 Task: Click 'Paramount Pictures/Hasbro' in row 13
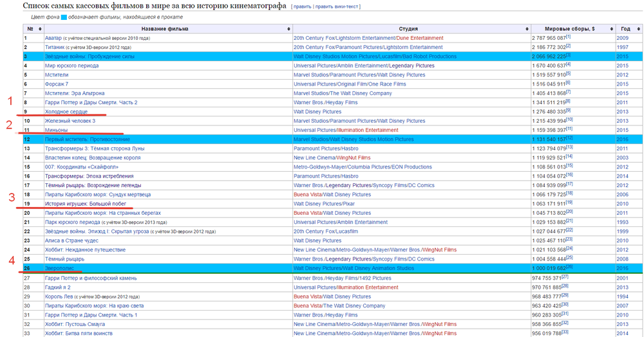coord(326,149)
